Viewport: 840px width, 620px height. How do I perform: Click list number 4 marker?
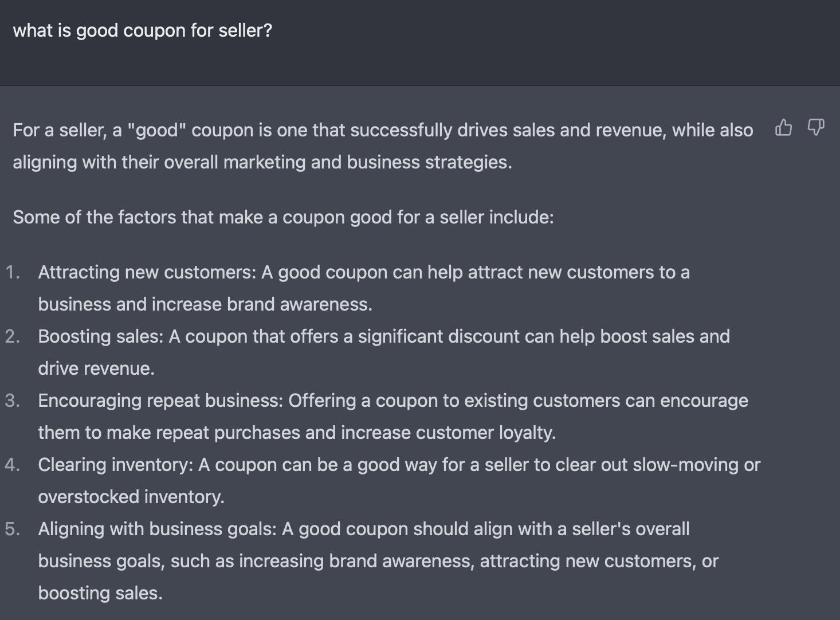point(13,465)
